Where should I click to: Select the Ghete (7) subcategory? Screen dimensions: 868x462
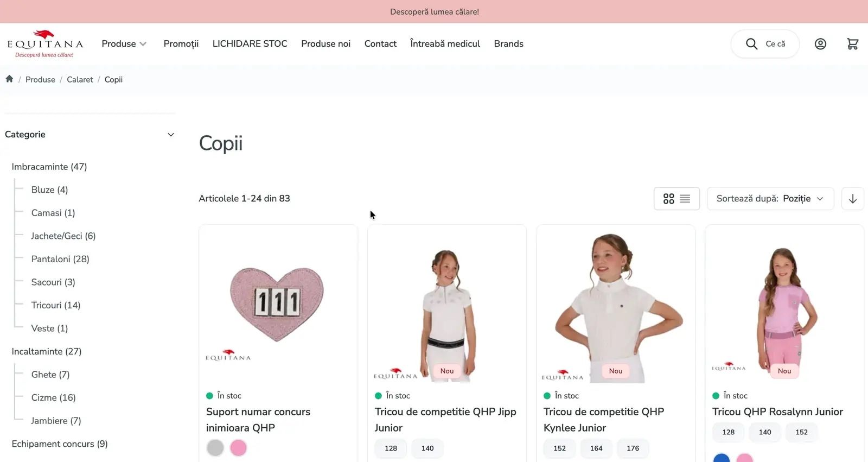click(50, 375)
